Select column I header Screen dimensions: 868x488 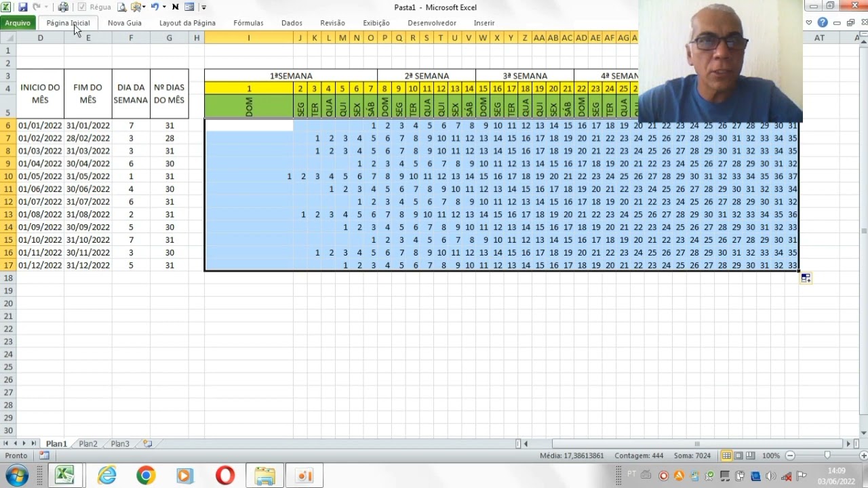(x=248, y=38)
